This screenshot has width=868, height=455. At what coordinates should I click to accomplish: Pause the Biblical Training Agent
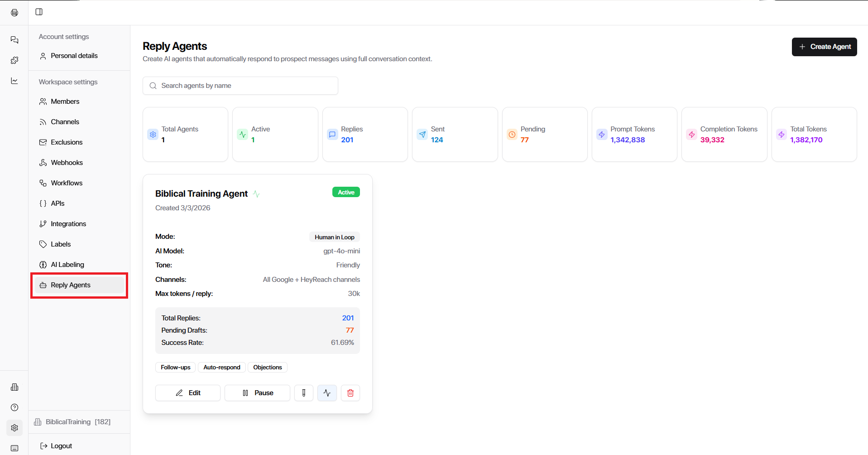click(x=257, y=393)
